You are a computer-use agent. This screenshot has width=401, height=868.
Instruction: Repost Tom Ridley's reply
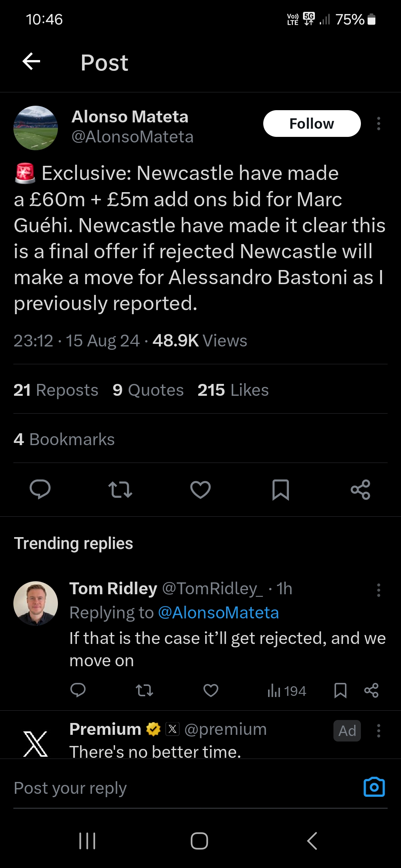144,690
